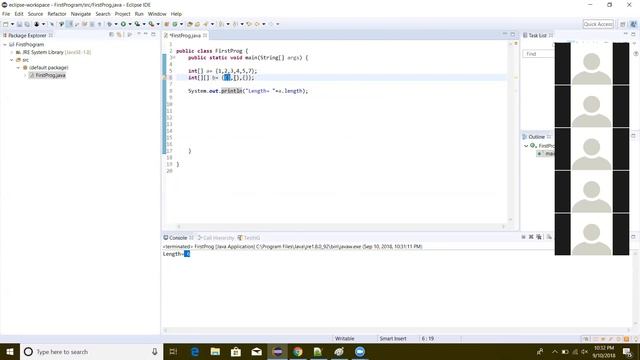
Task: Select the Outline tab
Action: (536, 137)
